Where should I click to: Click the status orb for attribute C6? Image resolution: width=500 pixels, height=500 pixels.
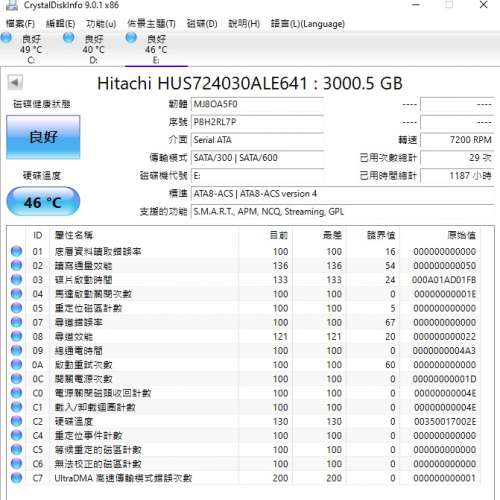pyautogui.click(x=16, y=463)
